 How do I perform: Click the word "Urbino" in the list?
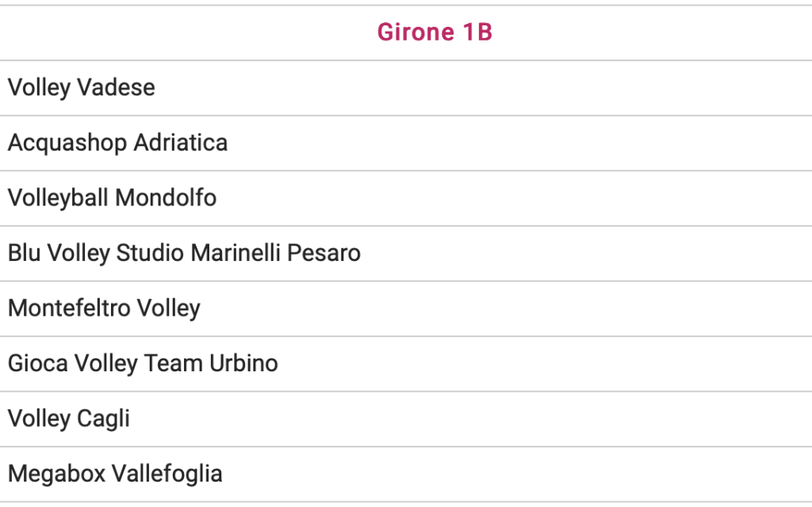243,363
